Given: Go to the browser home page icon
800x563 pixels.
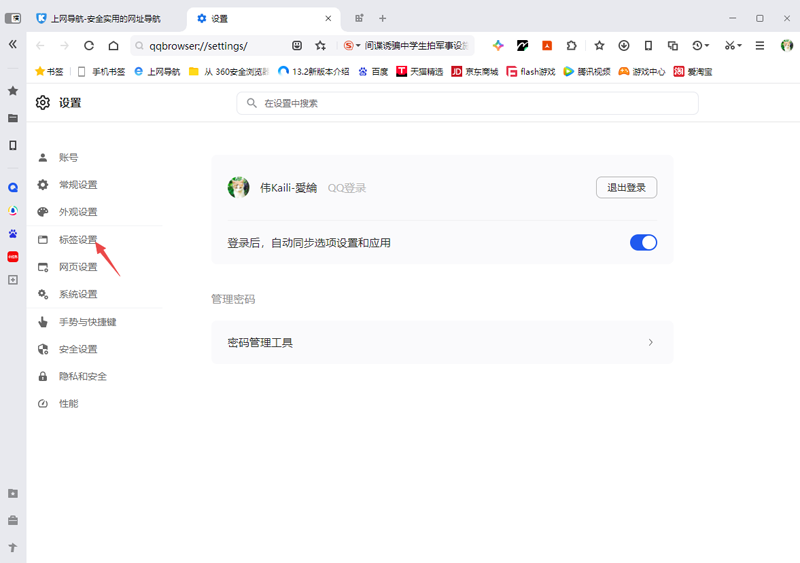Looking at the screenshot, I should pos(113,46).
